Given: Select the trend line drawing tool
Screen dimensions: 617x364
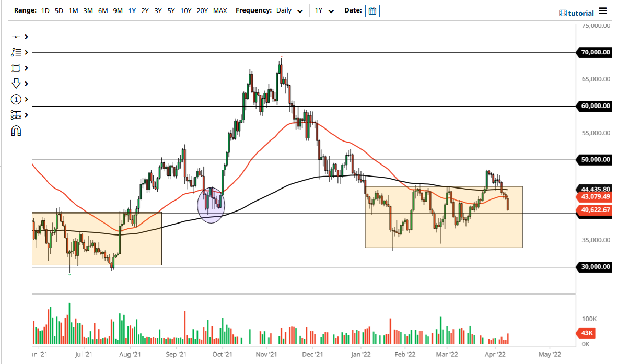Looking at the screenshot, I should coord(16,37).
